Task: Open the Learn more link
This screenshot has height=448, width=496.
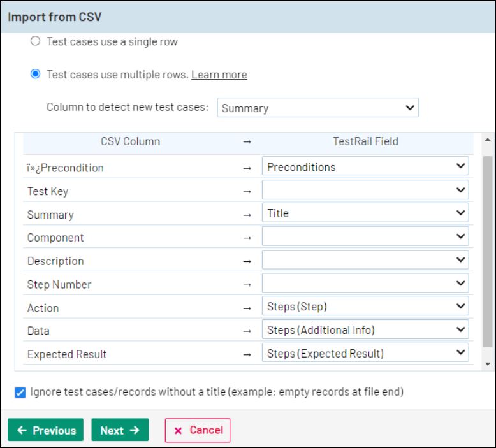Action: (x=219, y=75)
